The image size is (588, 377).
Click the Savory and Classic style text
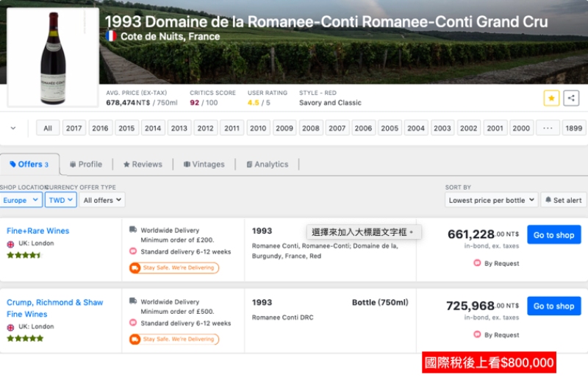(330, 102)
